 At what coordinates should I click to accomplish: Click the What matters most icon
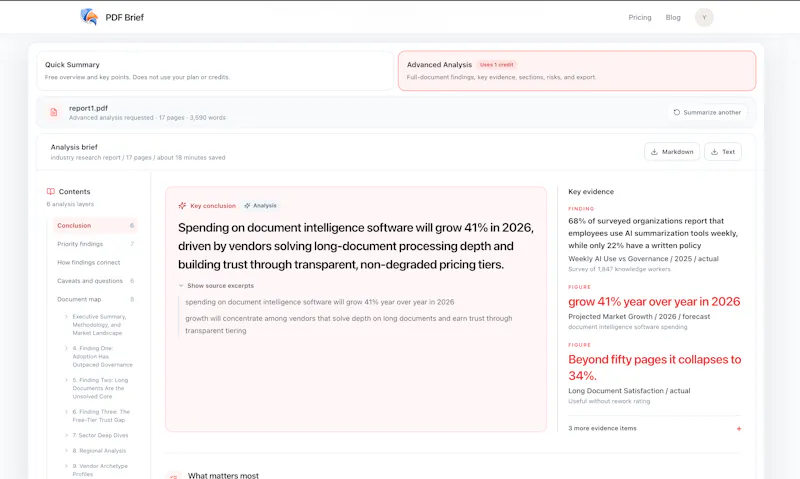pyautogui.click(x=174, y=475)
